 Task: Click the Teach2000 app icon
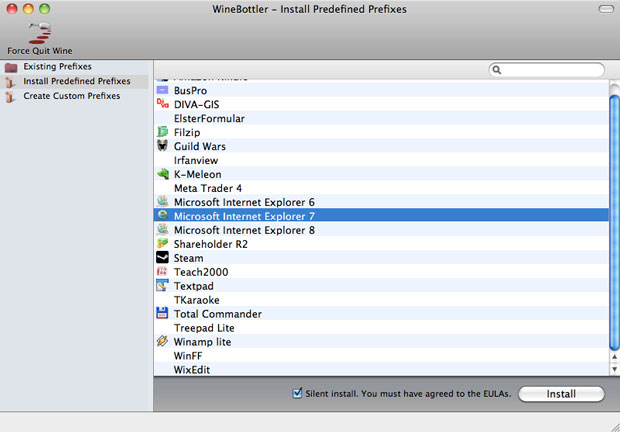163,271
